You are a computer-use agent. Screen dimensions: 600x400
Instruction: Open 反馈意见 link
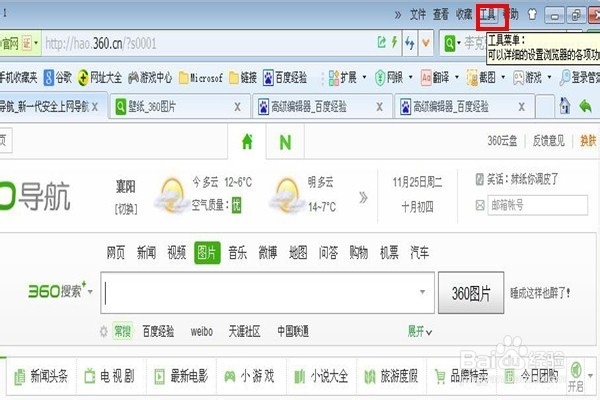549,141
